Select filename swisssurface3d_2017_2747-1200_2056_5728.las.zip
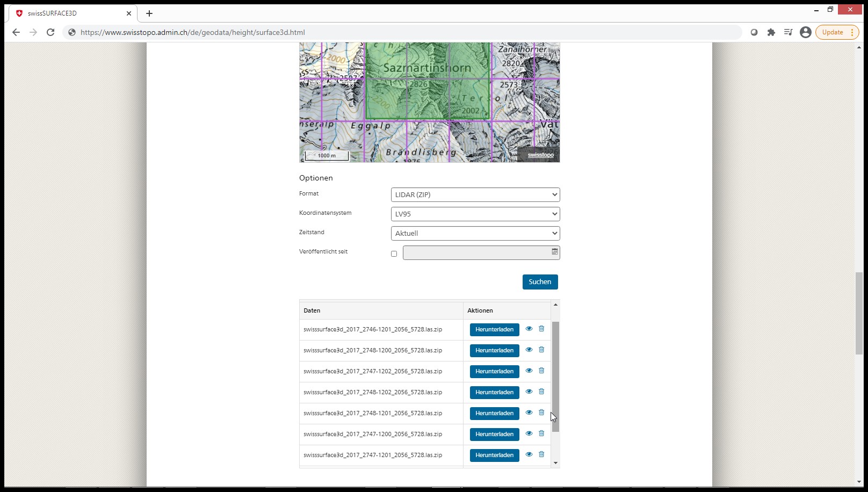868x492 pixels. tap(373, 434)
